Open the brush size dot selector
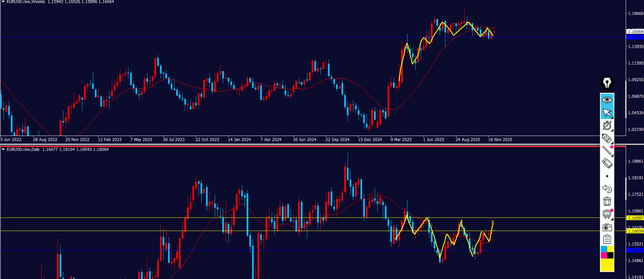The width and height of the screenshot is (644, 279). coord(607,176)
